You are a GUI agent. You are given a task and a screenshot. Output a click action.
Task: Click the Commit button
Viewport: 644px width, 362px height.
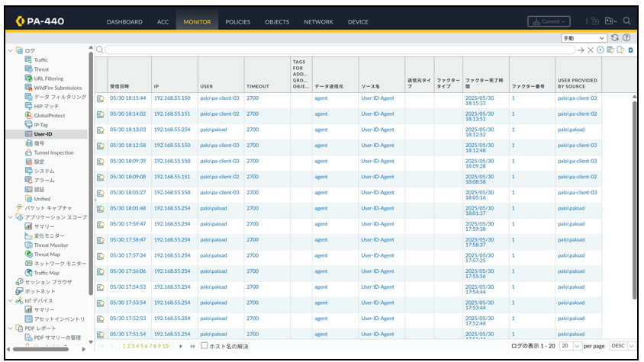click(549, 21)
